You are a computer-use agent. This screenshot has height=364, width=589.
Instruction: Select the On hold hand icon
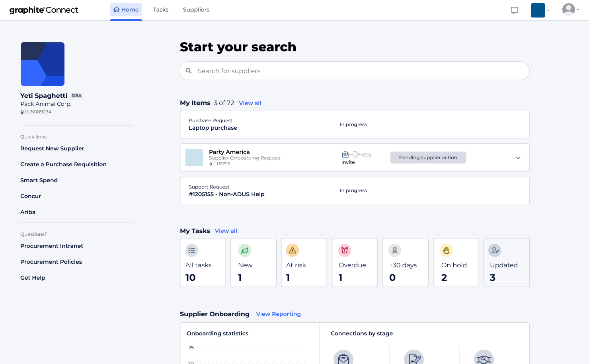[446, 250]
